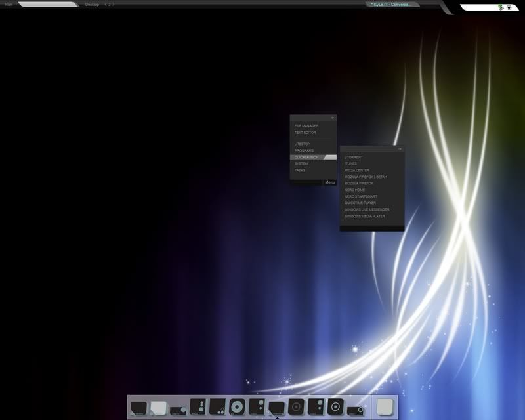This screenshot has height=420, width=525.
Task: Click the round black icon in the system tray
Action: [x=509, y=7]
